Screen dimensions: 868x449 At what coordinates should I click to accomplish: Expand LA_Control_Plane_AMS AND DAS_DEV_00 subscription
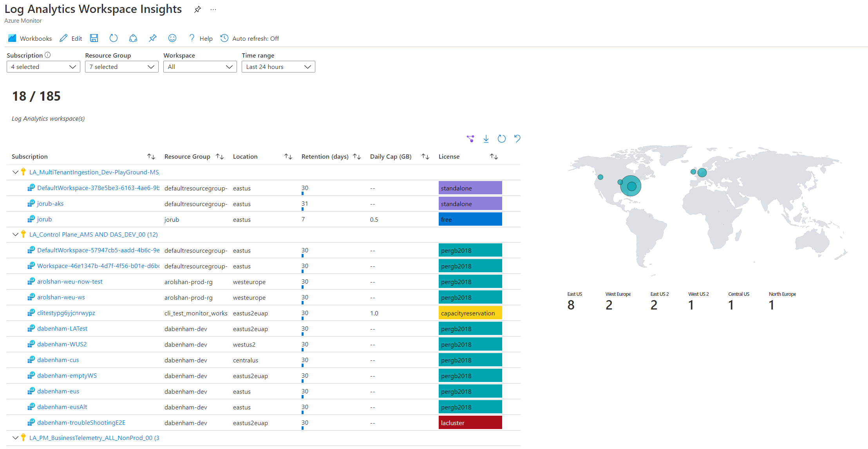16,234
